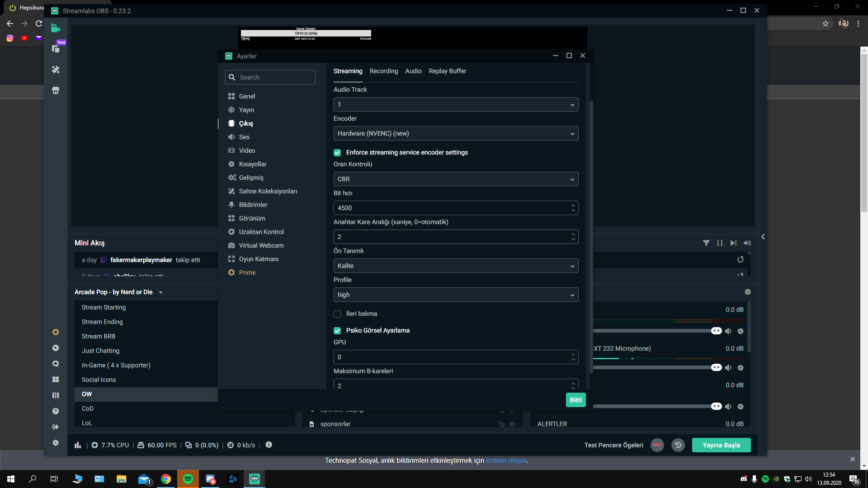
Task: Click the replay buffer button
Action: click(x=678, y=445)
